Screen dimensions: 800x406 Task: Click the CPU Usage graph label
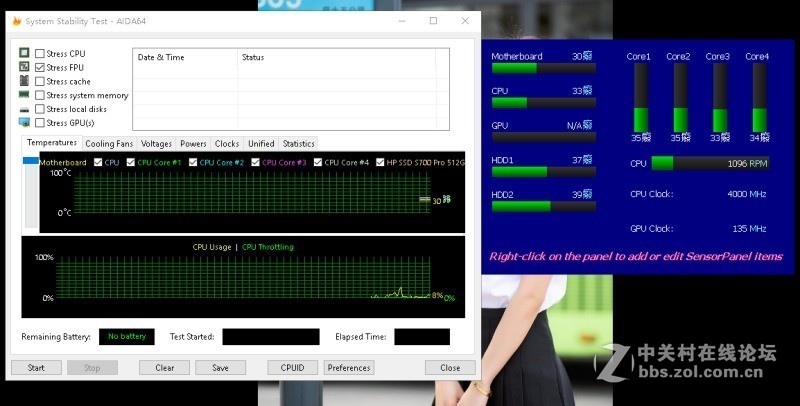212,247
